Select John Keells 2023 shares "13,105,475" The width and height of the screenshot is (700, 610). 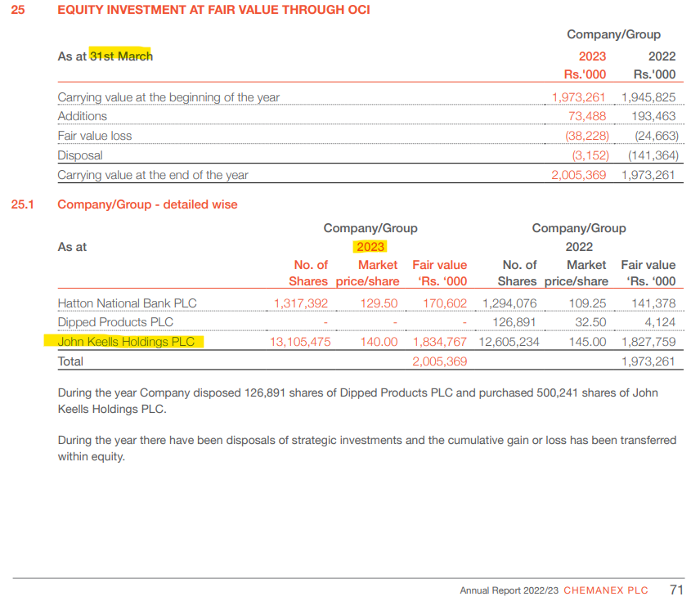(300, 342)
